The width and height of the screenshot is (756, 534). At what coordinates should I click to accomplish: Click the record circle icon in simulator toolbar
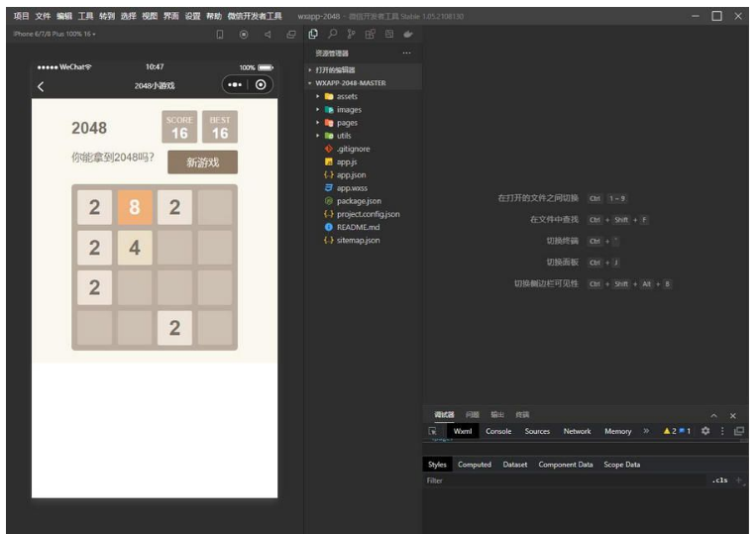[x=244, y=34]
